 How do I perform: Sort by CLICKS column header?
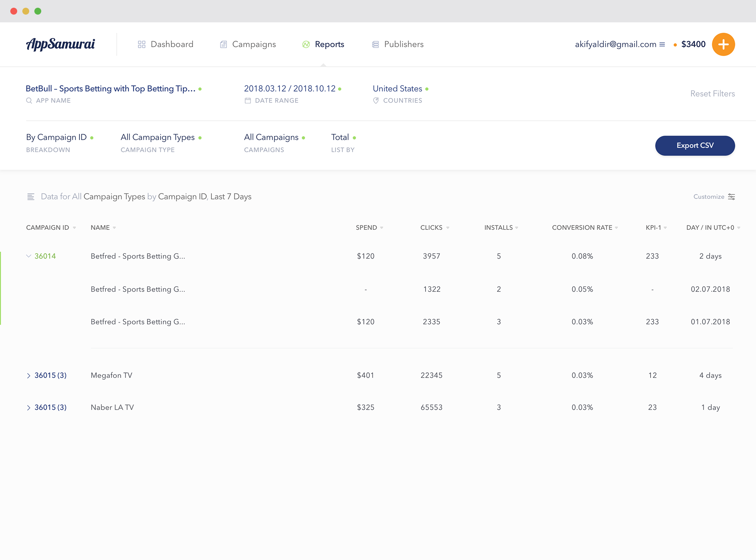435,228
